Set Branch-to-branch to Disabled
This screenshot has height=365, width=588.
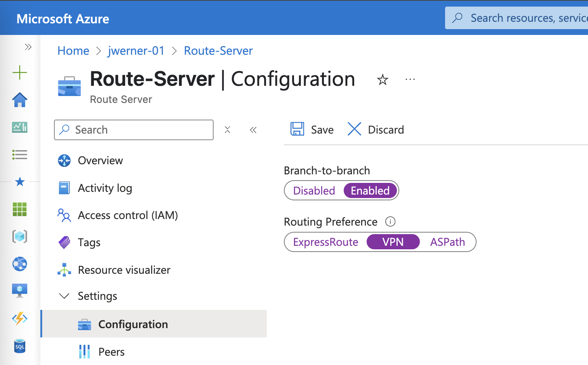(x=314, y=191)
